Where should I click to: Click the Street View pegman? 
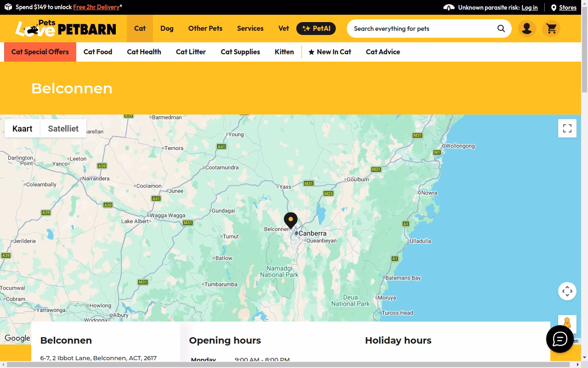(x=567, y=324)
